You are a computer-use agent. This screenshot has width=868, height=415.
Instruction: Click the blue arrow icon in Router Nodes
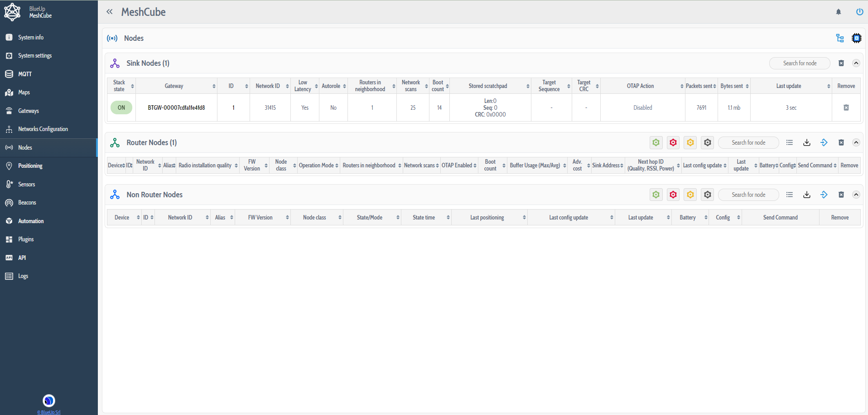tap(824, 142)
